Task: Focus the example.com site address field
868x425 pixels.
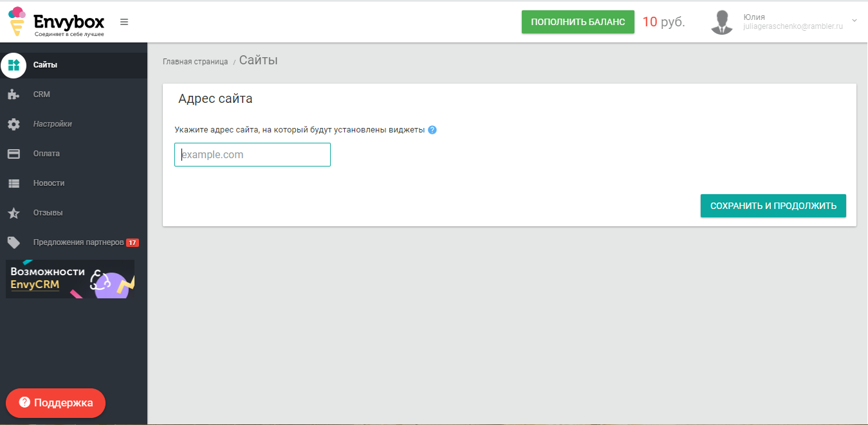Action: pos(252,155)
